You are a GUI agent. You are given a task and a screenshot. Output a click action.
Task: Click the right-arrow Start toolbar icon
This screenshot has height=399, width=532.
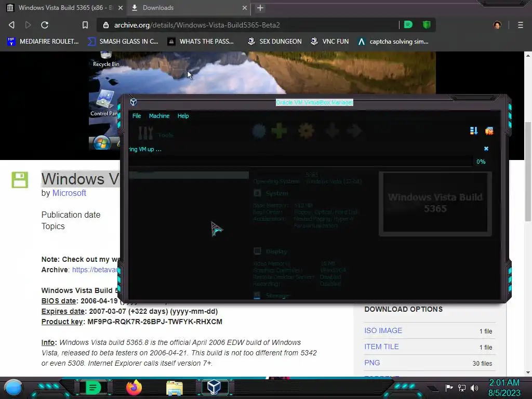pyautogui.click(x=354, y=131)
